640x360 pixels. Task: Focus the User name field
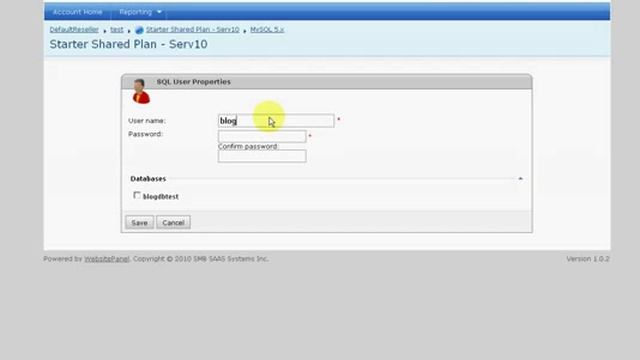tap(276, 121)
